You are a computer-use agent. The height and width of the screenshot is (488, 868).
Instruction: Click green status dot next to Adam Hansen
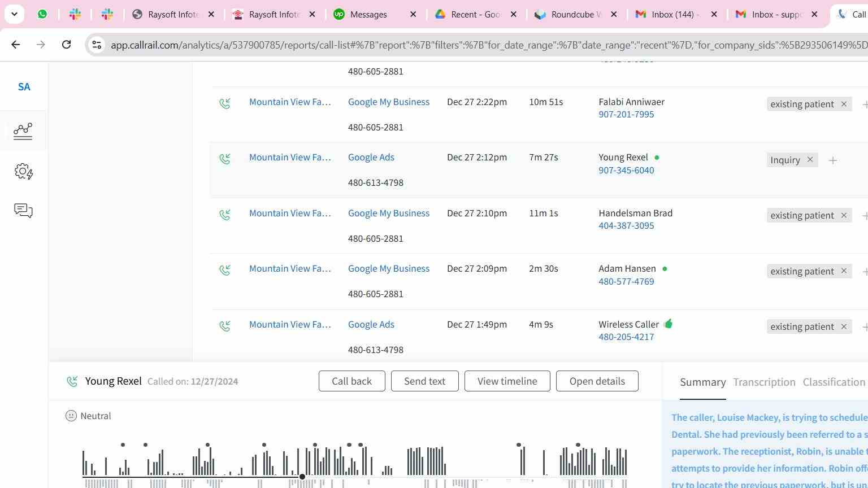pyautogui.click(x=665, y=269)
